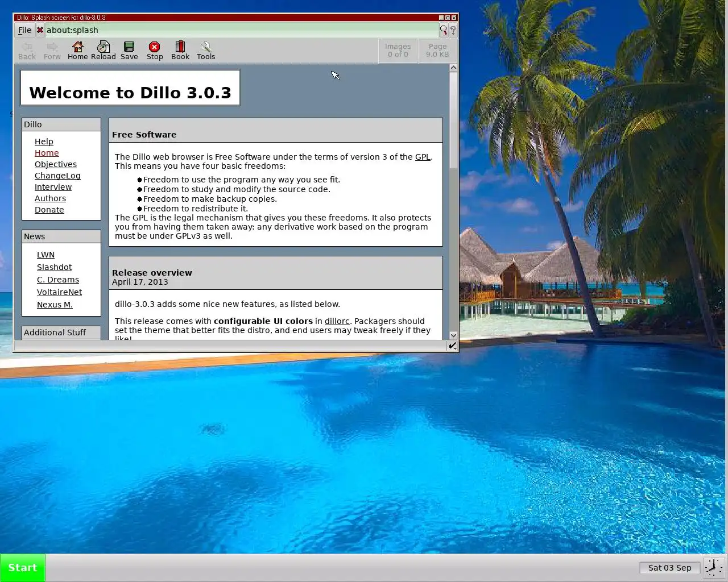This screenshot has width=728, height=582.
Task: Clear the URL with the red X icon
Action: click(40, 30)
